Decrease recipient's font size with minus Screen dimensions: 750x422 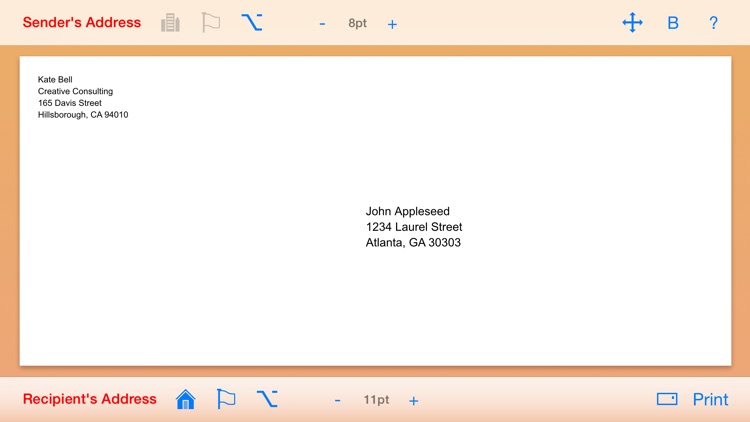tap(337, 400)
